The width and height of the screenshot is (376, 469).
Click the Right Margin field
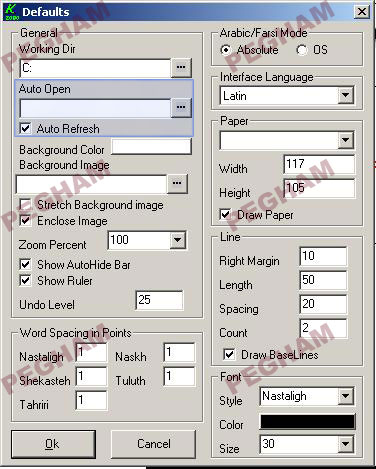[x=323, y=256]
